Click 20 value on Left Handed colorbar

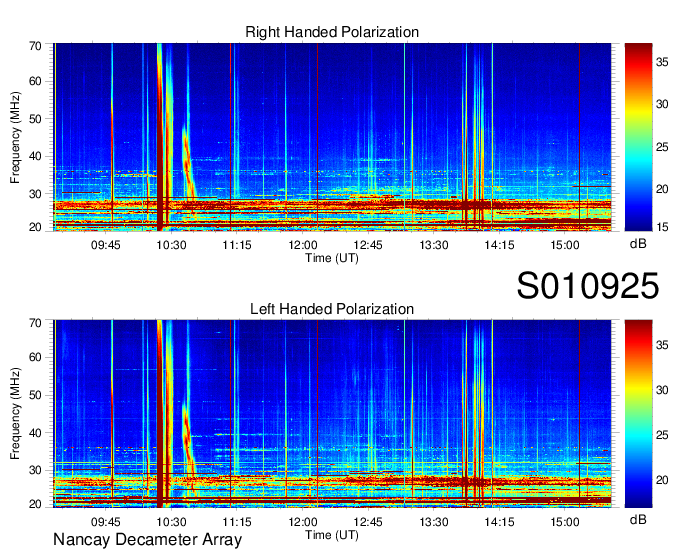click(662, 480)
